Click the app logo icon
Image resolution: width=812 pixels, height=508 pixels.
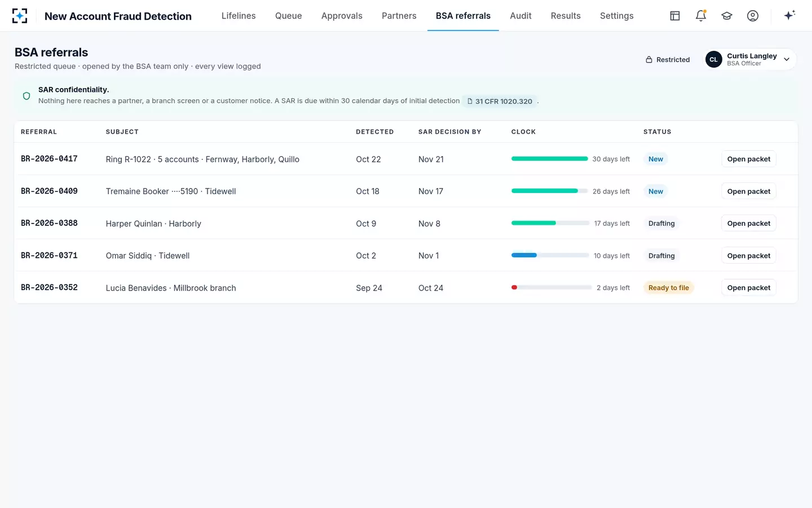point(20,16)
